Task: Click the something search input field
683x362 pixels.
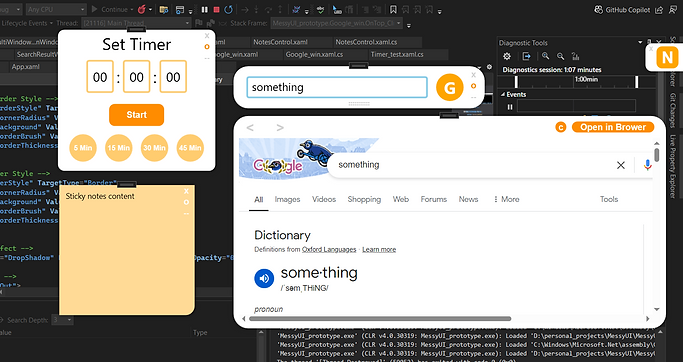Action: (337, 87)
